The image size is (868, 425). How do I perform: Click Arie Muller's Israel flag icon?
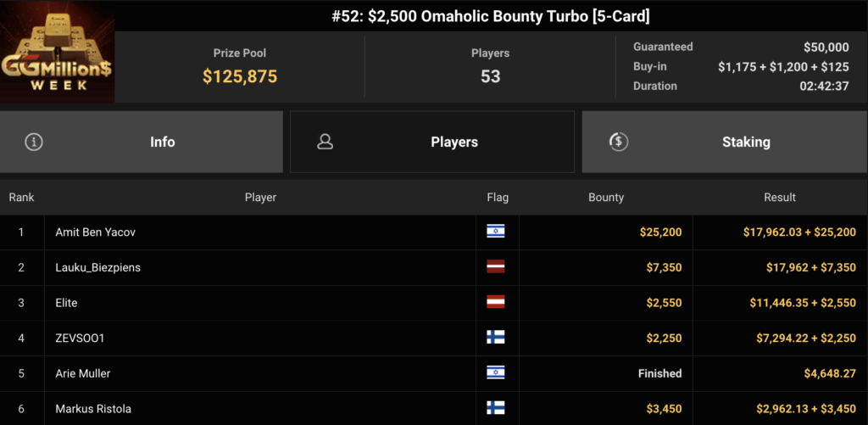pos(495,373)
